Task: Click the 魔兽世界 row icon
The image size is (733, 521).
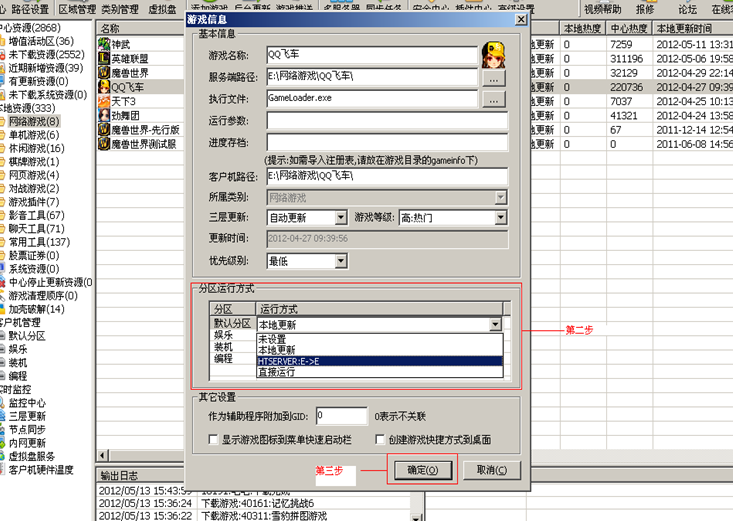Action: (103, 73)
